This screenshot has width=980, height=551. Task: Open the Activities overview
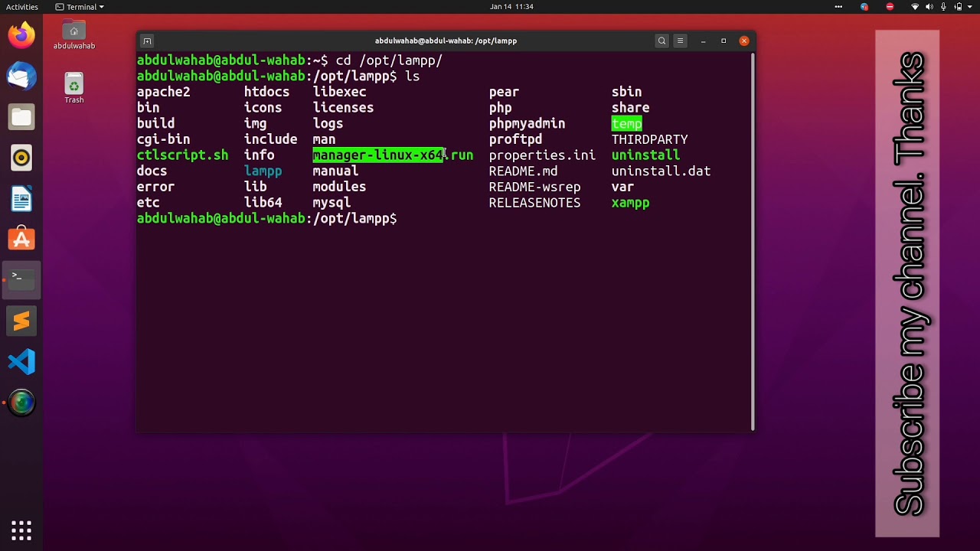point(22,7)
